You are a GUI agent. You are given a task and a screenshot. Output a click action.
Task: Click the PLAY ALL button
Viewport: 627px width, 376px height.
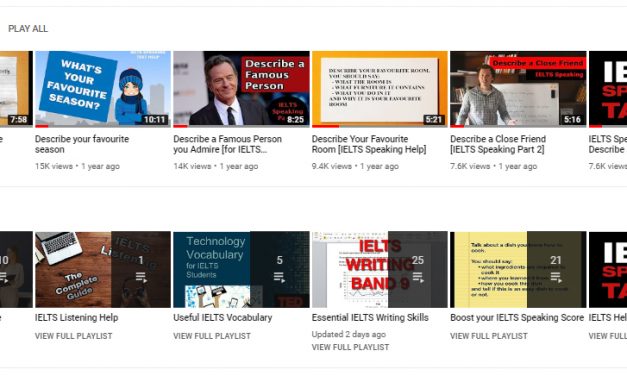(28, 29)
